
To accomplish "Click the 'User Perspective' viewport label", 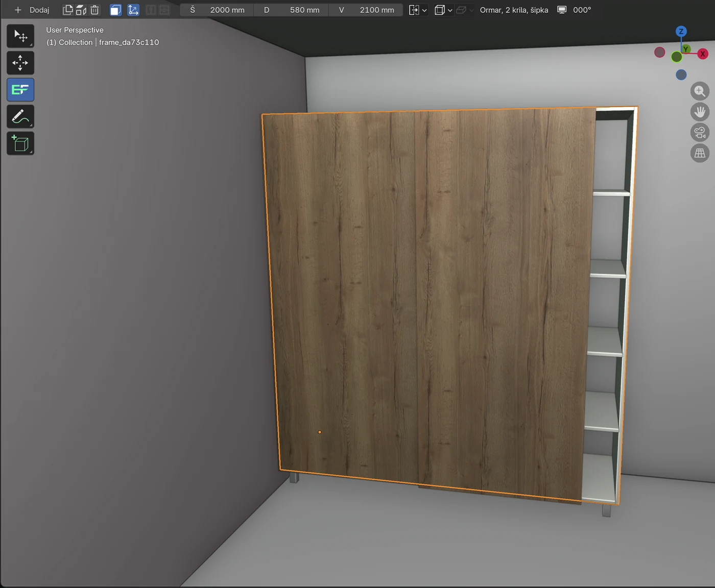I will (75, 30).
